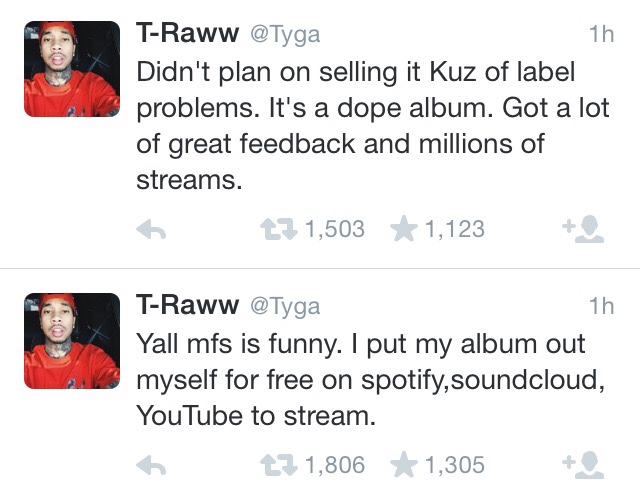Reply to the 'Yall mfs is funny' tweet
This screenshot has width=640, height=501.
point(150,465)
